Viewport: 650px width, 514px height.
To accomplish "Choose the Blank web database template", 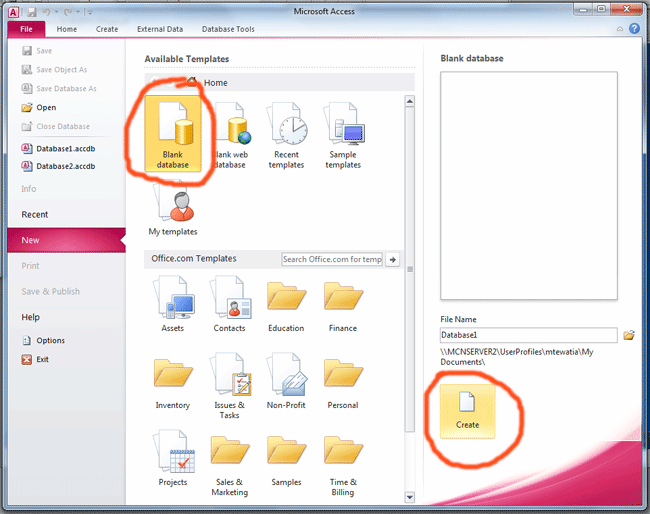I will 230,134.
